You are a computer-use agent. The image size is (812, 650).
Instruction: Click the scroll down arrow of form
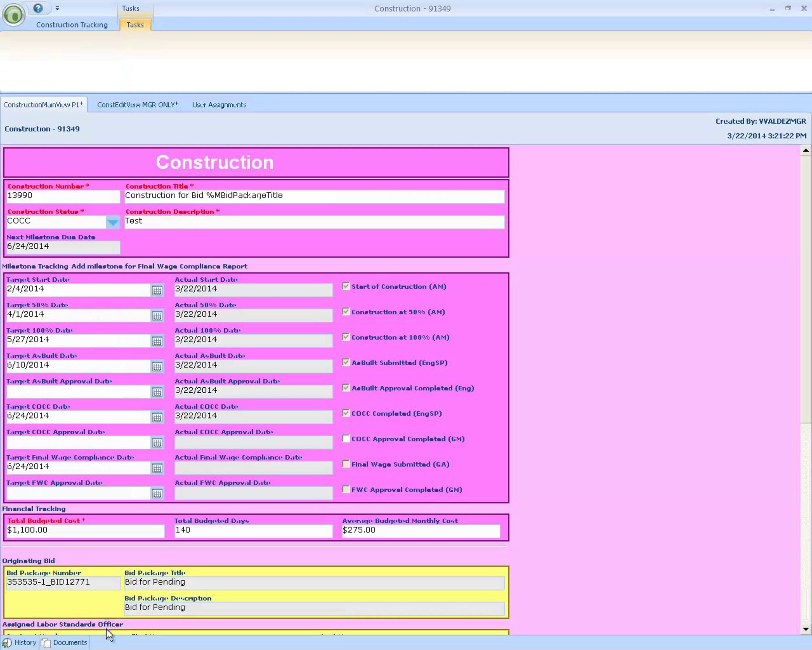click(x=805, y=629)
